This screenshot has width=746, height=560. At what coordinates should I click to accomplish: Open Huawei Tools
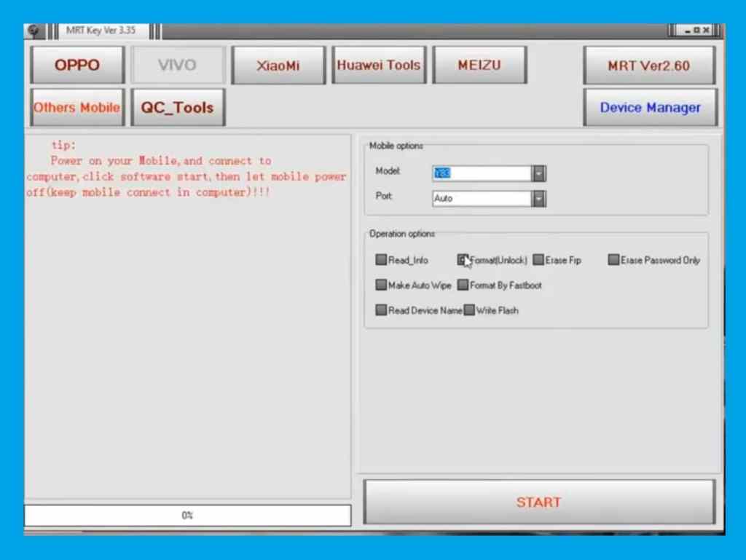pyautogui.click(x=379, y=65)
